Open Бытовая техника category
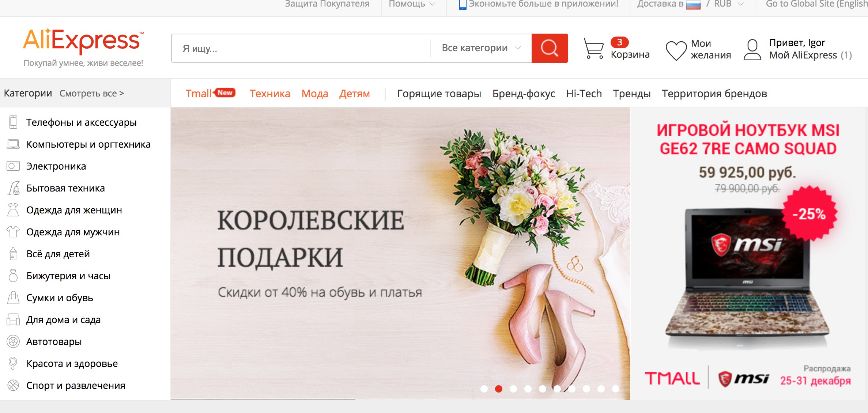The height and width of the screenshot is (413, 868). [x=65, y=188]
